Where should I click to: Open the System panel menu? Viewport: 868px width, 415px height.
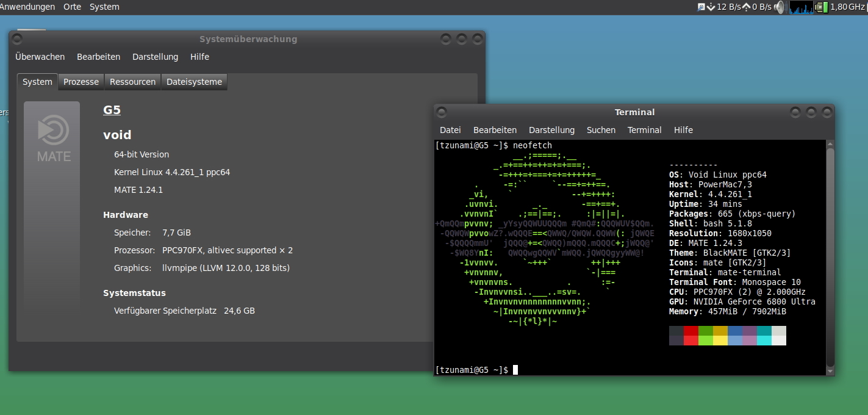pyautogui.click(x=104, y=7)
